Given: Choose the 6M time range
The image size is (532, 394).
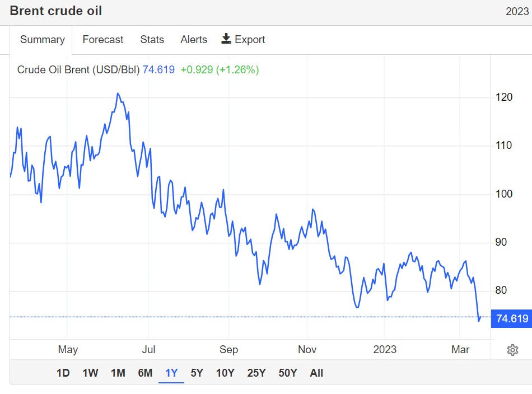Looking at the screenshot, I should point(145,373).
